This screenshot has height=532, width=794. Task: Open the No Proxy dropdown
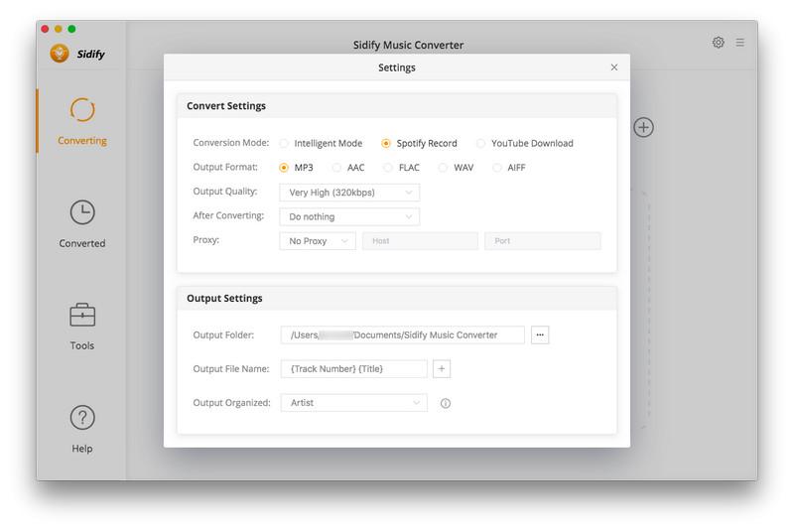coord(318,241)
